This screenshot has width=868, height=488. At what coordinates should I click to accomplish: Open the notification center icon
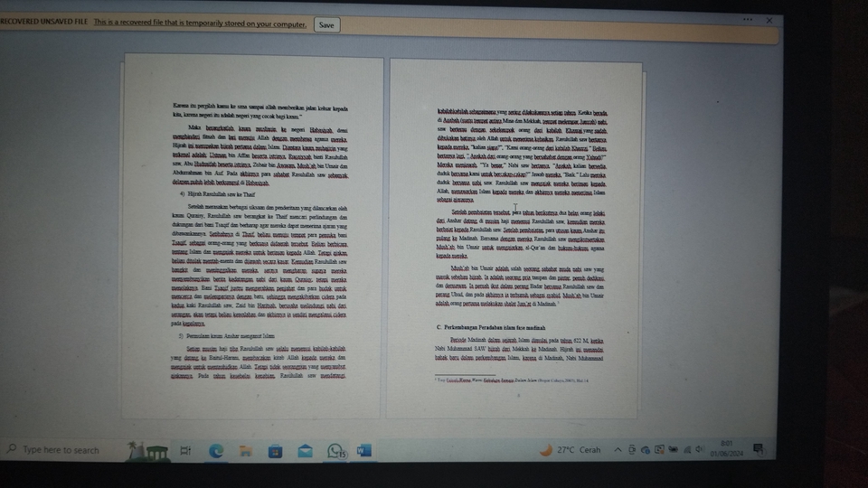coord(759,449)
